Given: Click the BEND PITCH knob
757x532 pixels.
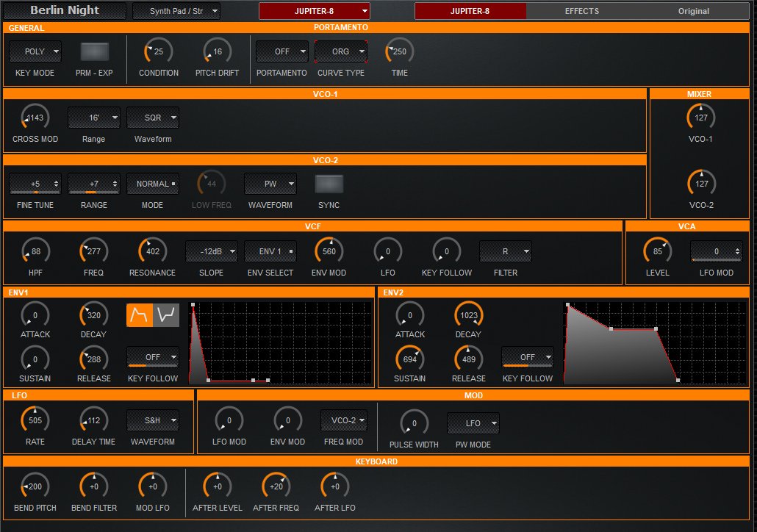Looking at the screenshot, I should 35,486.
